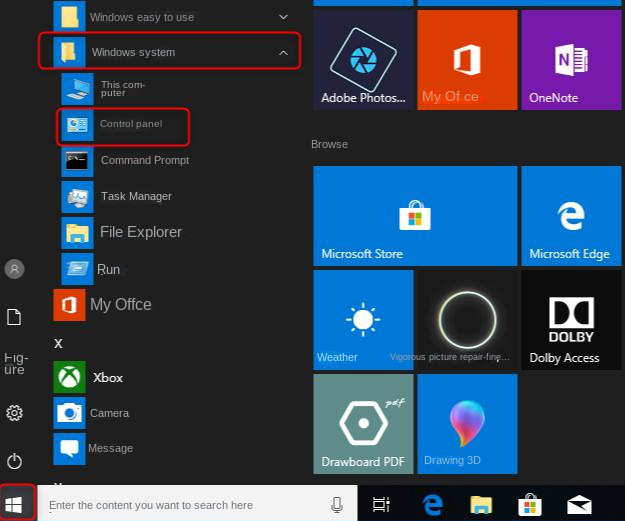Launch Edge from the taskbar
Screen dimensions: 625x521
tap(432, 505)
